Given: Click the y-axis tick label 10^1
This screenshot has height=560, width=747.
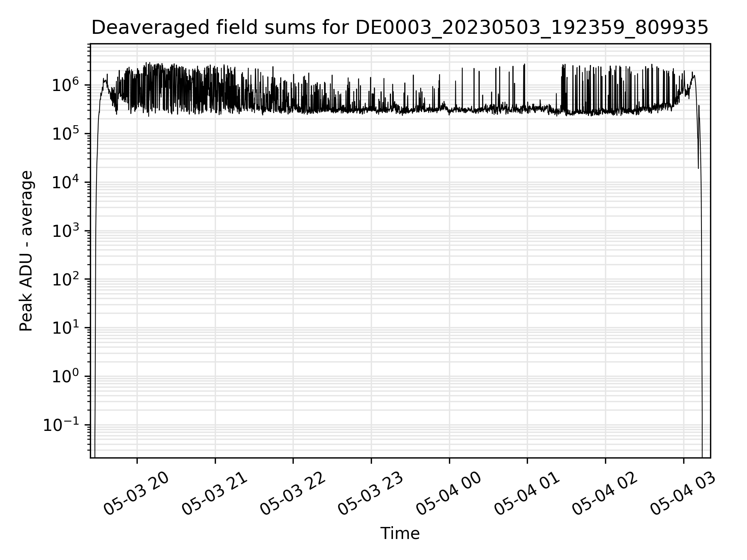Looking at the screenshot, I should click(65, 328).
